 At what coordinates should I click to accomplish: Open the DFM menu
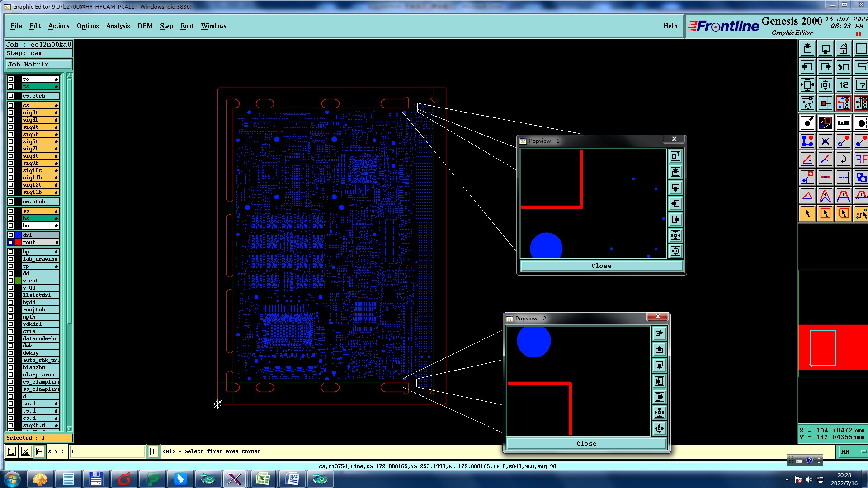145,26
